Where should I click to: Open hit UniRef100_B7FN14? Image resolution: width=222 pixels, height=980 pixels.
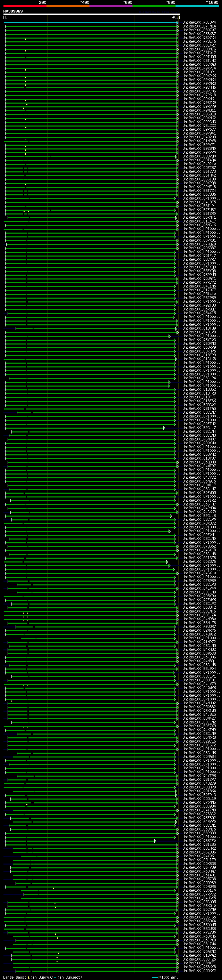199,26
